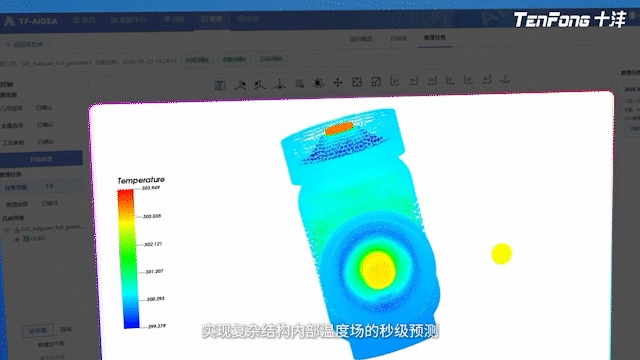Click the axis triad icon ending the toolbar
This screenshot has height=360, width=640.
[x=505, y=79]
